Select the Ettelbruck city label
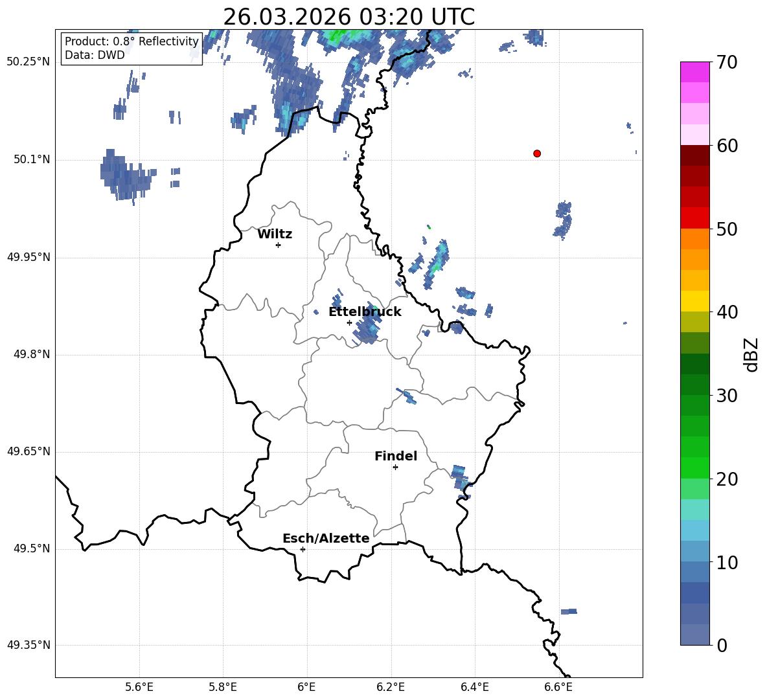Screen dimensions: 767x700 (x=365, y=312)
